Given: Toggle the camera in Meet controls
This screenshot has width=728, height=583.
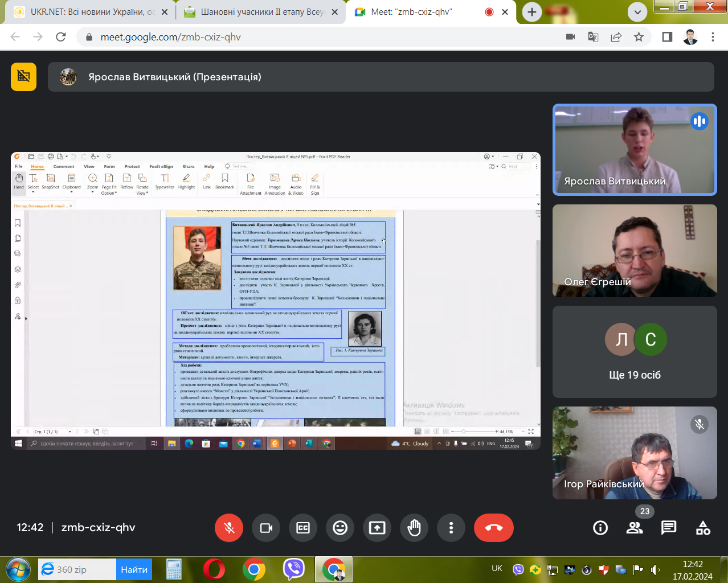Looking at the screenshot, I should coord(266,528).
